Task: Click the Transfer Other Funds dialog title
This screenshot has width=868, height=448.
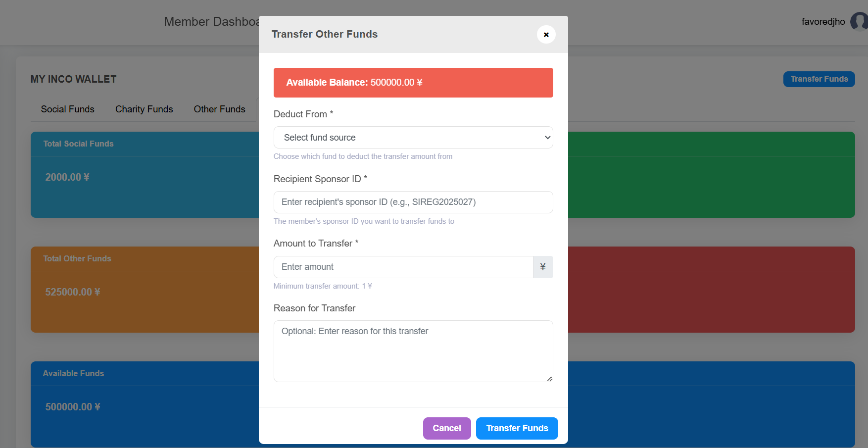Action: tap(325, 34)
